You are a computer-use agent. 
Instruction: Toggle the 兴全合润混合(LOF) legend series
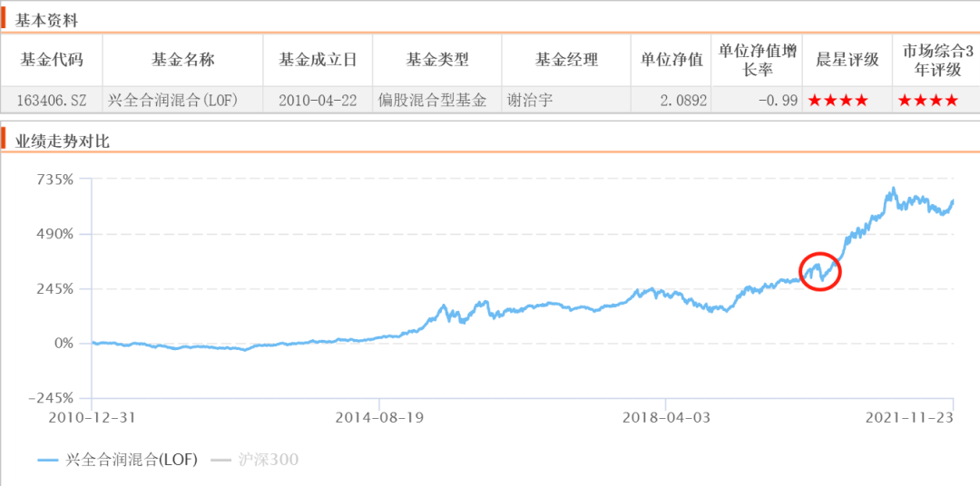[x=117, y=461]
